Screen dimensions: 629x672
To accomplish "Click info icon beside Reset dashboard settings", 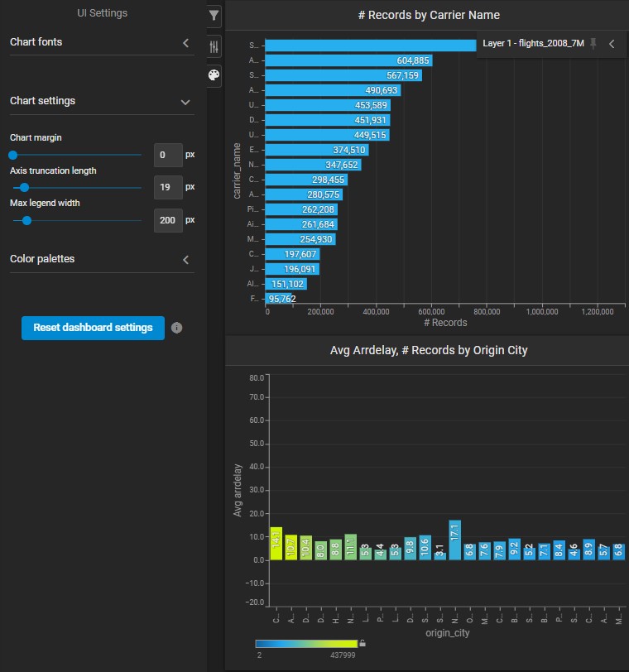I will (176, 328).
